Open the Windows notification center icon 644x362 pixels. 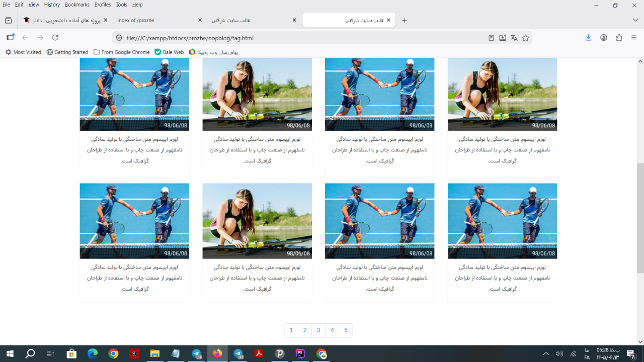point(631,354)
